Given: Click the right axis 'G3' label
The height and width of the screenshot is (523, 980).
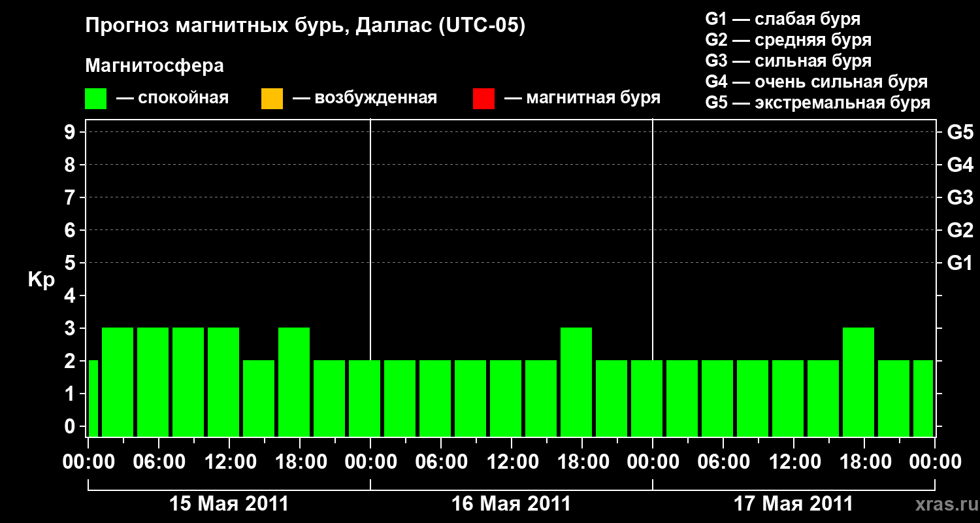Looking at the screenshot, I should pyautogui.click(x=960, y=197).
